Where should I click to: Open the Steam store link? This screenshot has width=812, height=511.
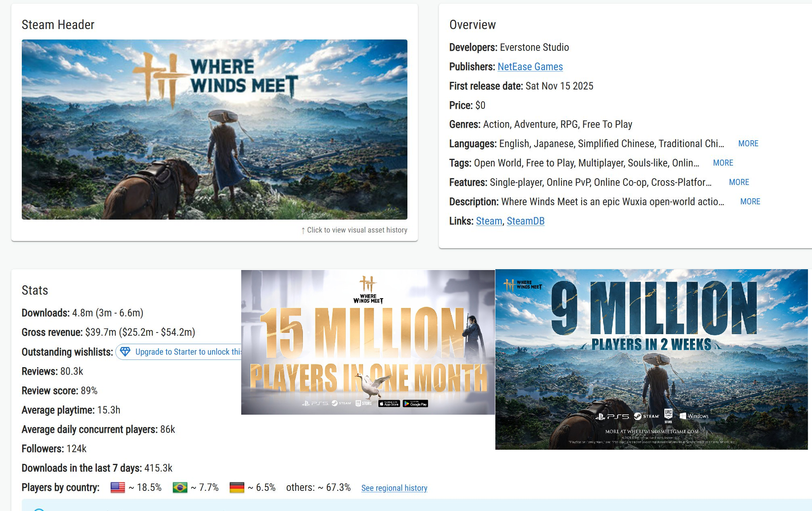pos(489,221)
